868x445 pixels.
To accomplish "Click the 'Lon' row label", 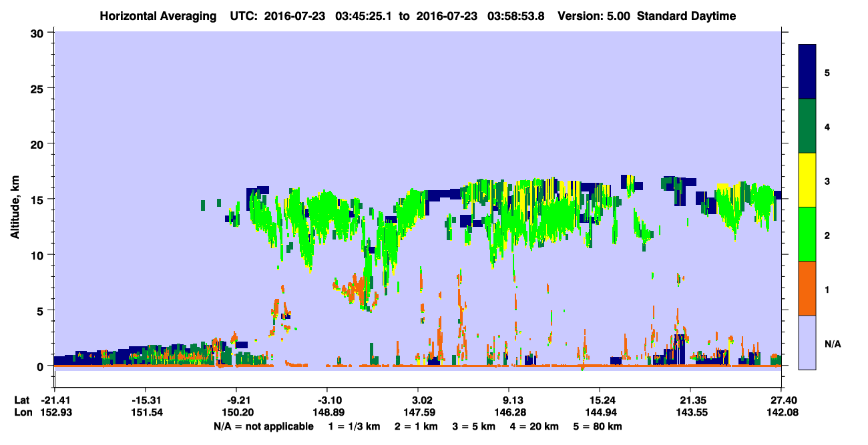I will pyautogui.click(x=23, y=412).
